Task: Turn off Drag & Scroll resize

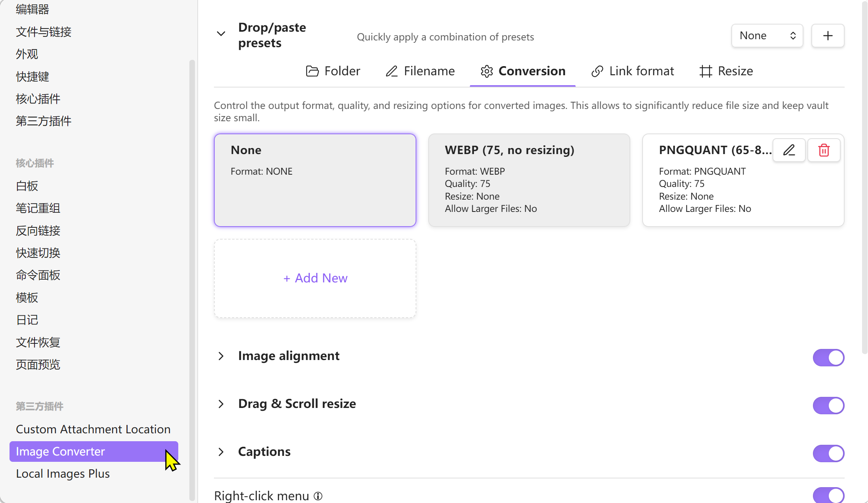Action: [x=828, y=405]
